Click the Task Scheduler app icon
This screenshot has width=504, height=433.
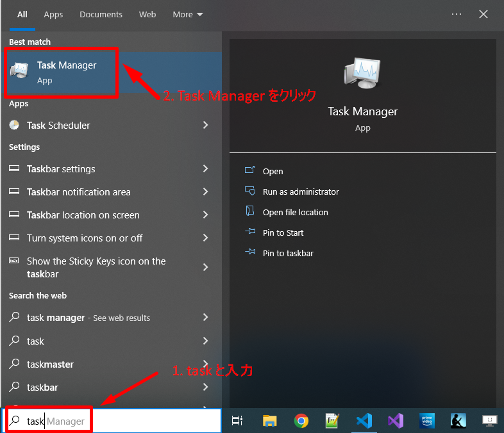[14, 125]
